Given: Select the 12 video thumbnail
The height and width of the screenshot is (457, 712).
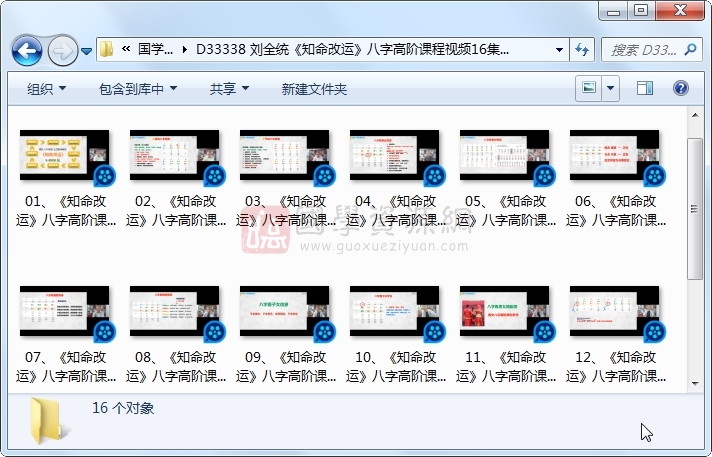Looking at the screenshot, I should click(614, 311).
